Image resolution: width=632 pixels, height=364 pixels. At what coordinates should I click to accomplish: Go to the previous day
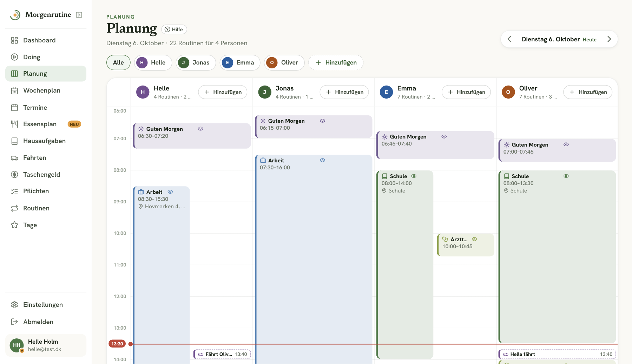pyautogui.click(x=509, y=39)
